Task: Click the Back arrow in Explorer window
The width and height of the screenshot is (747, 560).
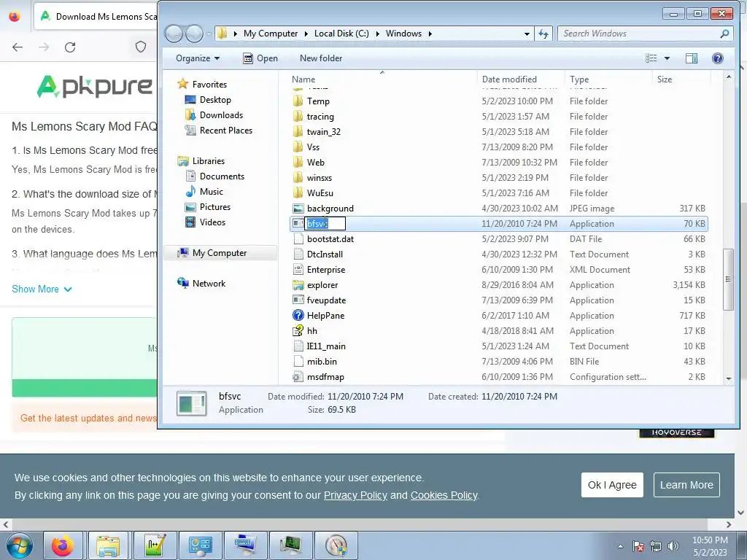Action: pyautogui.click(x=174, y=34)
